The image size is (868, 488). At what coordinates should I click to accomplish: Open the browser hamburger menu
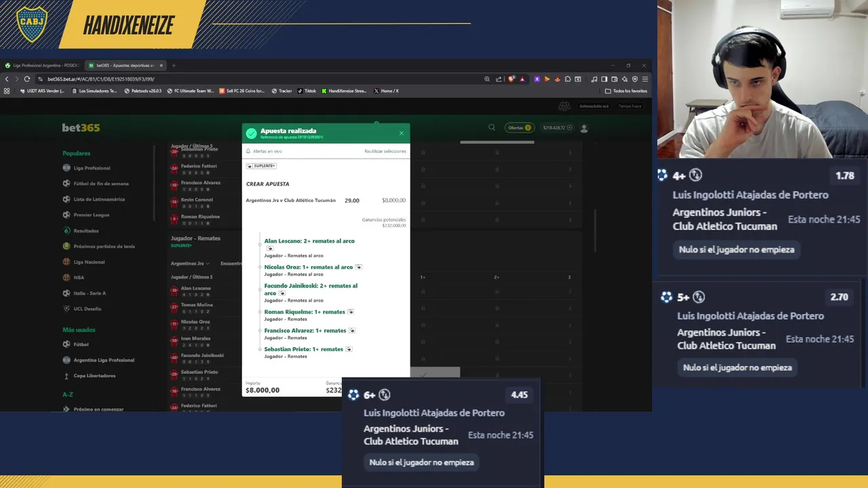coord(645,79)
